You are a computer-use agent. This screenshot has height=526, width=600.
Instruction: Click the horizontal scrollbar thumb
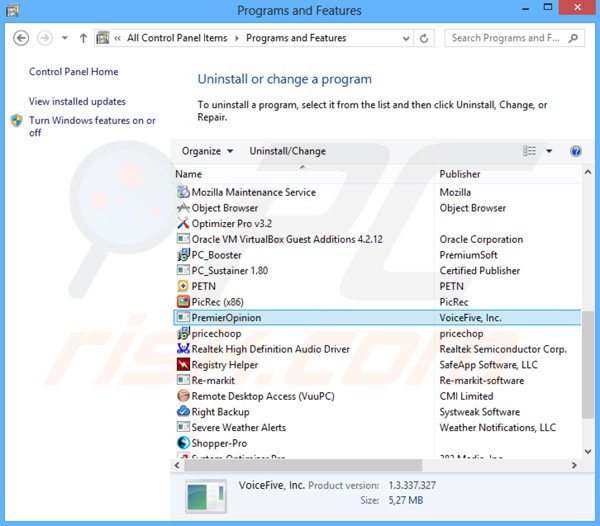click(303, 465)
